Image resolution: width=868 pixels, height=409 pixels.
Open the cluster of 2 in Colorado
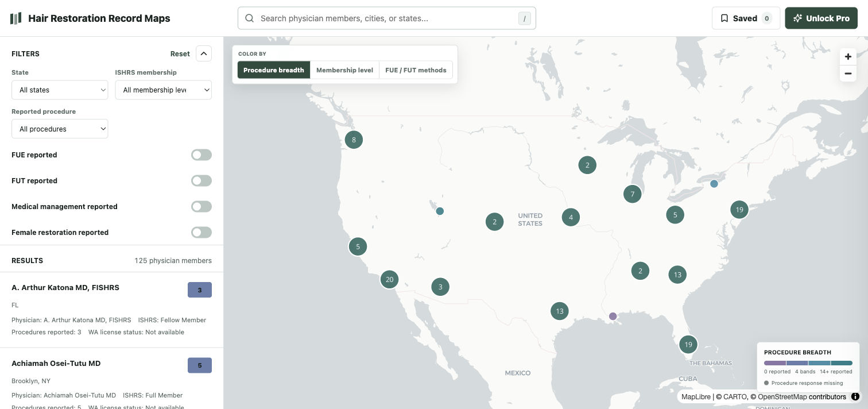coord(494,222)
